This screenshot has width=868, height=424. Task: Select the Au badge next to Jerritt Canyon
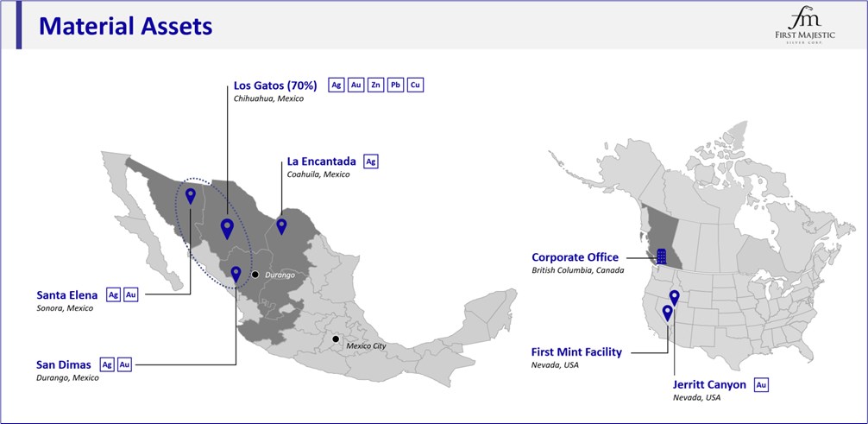tap(761, 384)
